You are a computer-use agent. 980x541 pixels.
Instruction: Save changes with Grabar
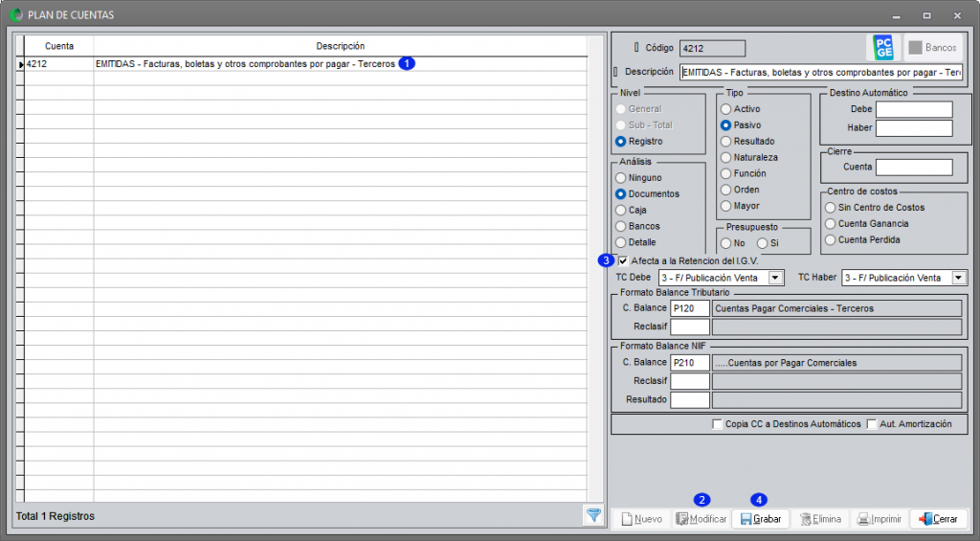pos(761,519)
